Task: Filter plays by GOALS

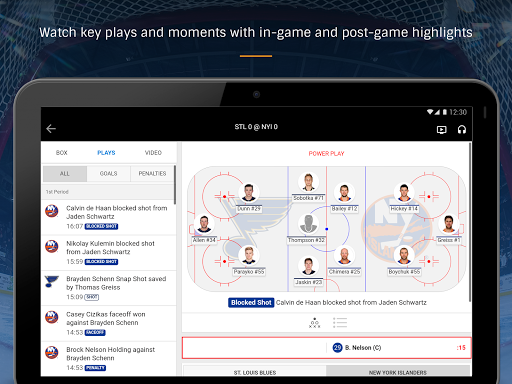Action: (x=108, y=174)
